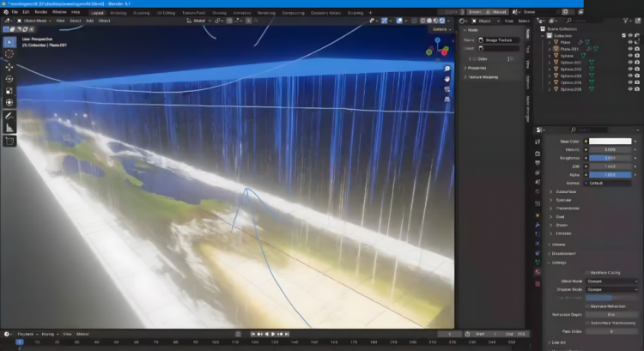Enable rendered viewport shading mode
The height and width of the screenshot is (351, 644).
pyautogui.click(x=442, y=21)
